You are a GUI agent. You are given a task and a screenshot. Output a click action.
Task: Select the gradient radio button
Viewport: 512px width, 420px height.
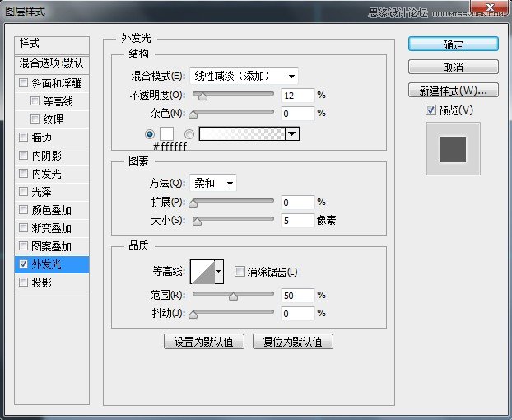coord(189,134)
